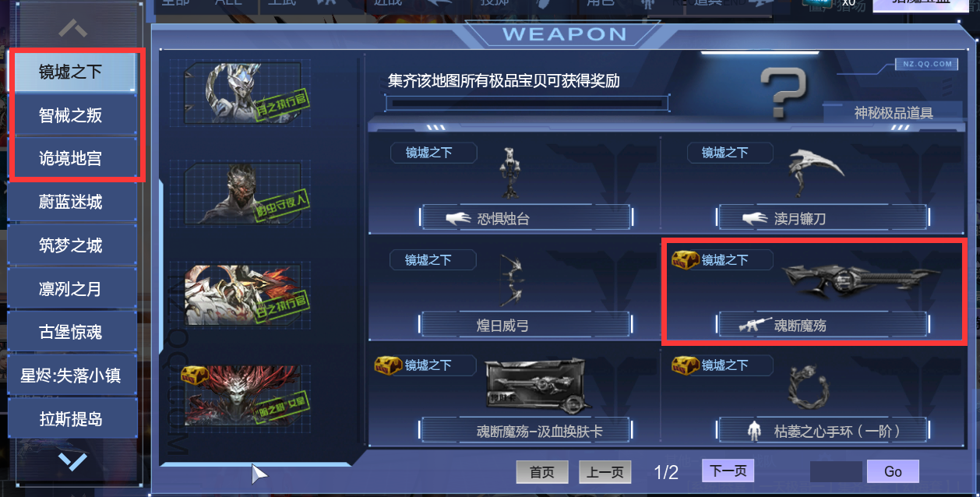Screen dimensions: 980x497
Task: Choose 蔚蓝迷城 from the map list
Action: tap(71, 203)
